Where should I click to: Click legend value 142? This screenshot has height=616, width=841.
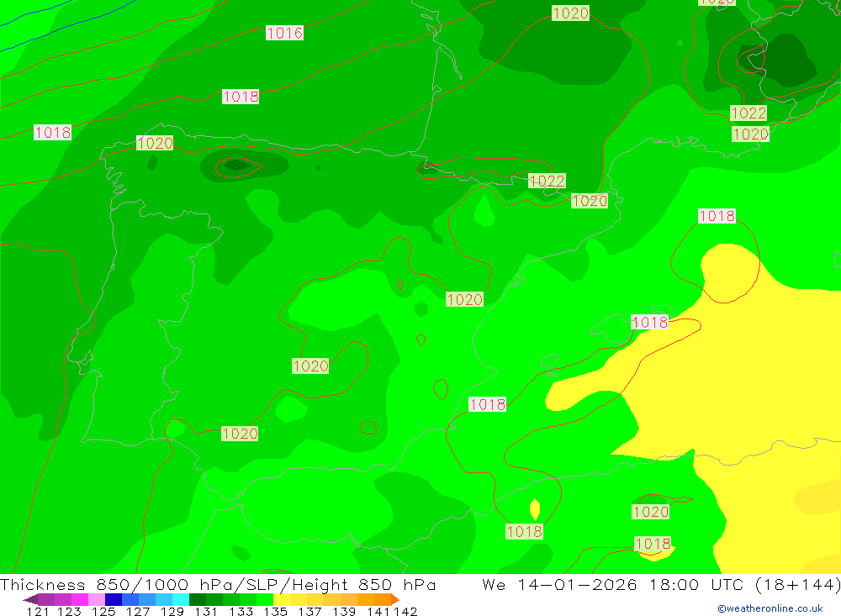[x=405, y=611]
